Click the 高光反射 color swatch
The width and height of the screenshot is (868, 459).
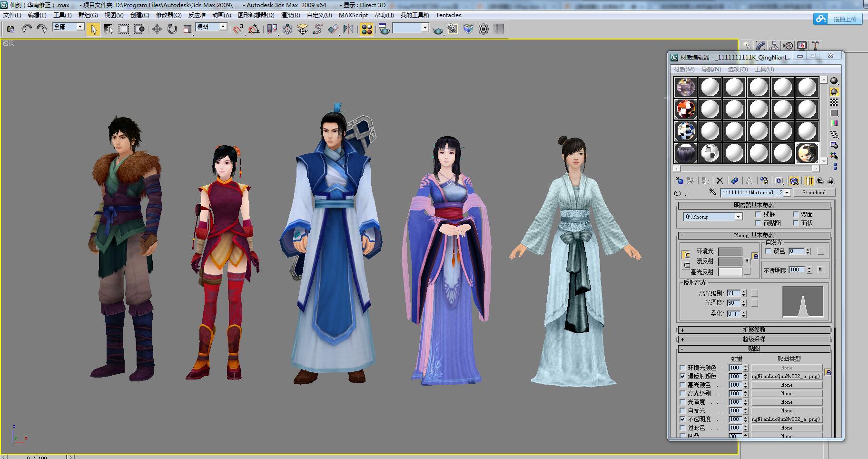coord(730,272)
